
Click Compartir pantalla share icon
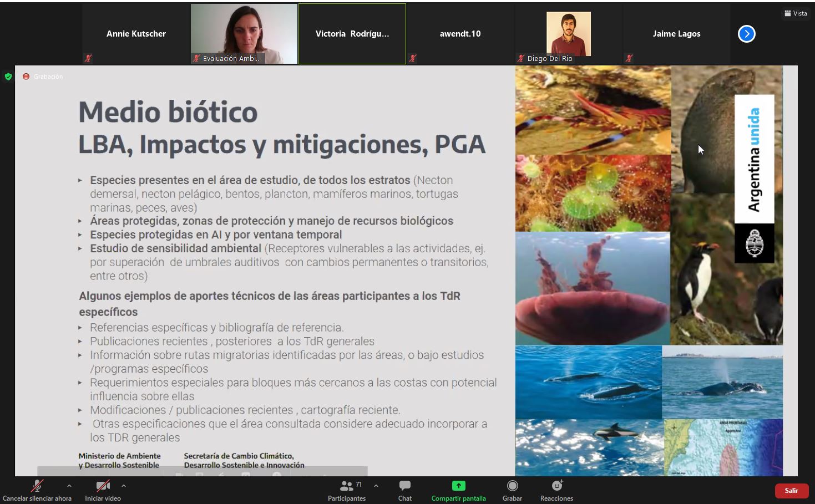click(x=458, y=486)
